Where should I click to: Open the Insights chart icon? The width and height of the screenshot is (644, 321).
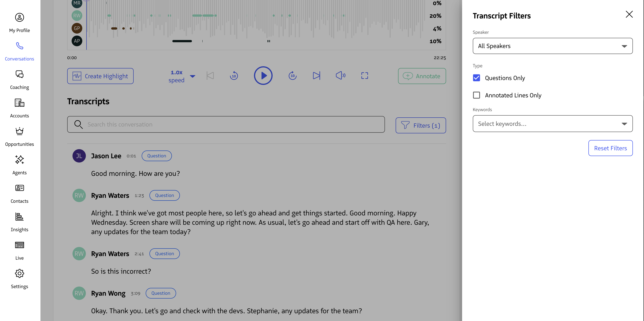click(20, 217)
